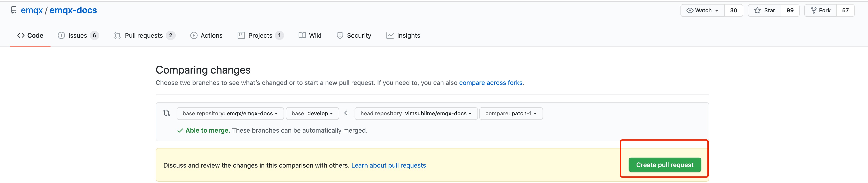Switch to the Security tab
The width and height of the screenshot is (868, 183).
[x=354, y=35]
